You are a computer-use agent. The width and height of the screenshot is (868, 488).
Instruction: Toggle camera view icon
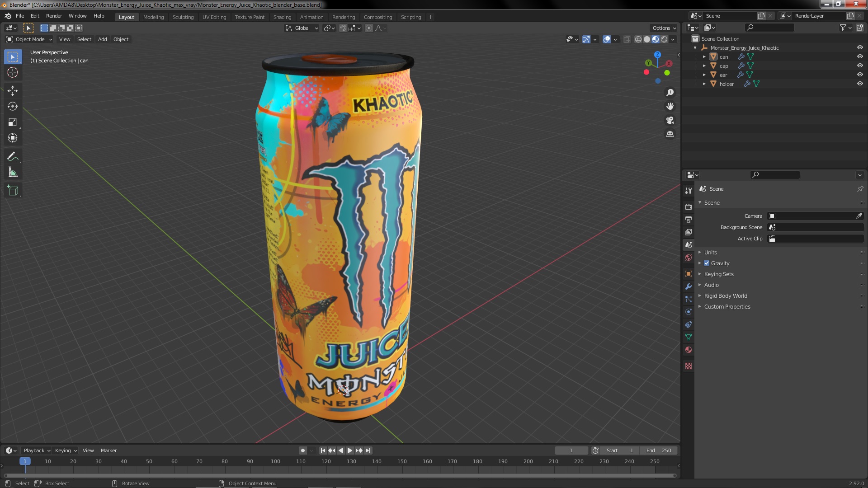coord(670,120)
